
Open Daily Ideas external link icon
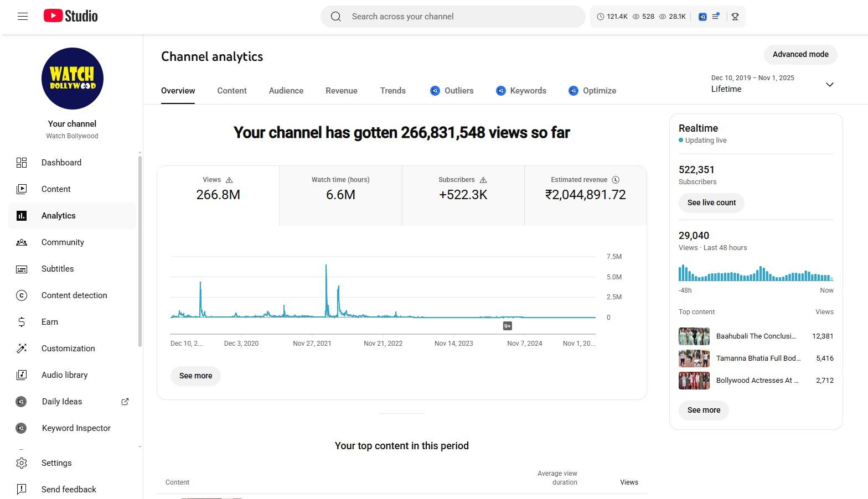[x=125, y=402]
